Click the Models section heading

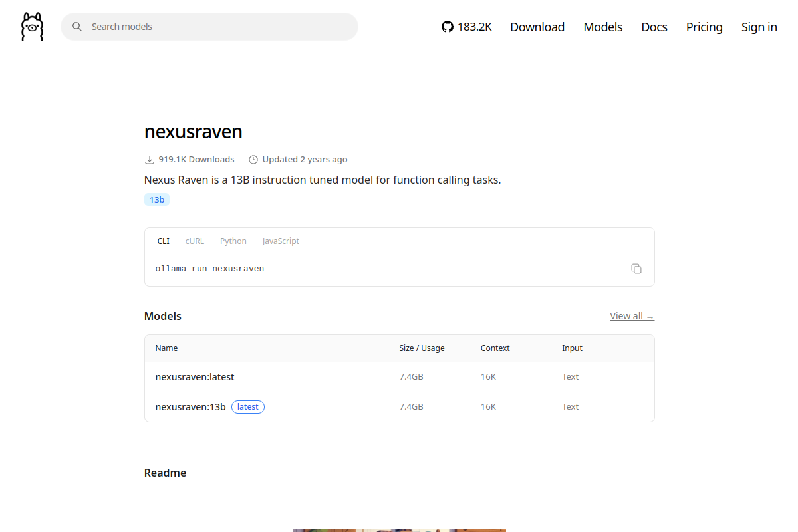point(163,316)
